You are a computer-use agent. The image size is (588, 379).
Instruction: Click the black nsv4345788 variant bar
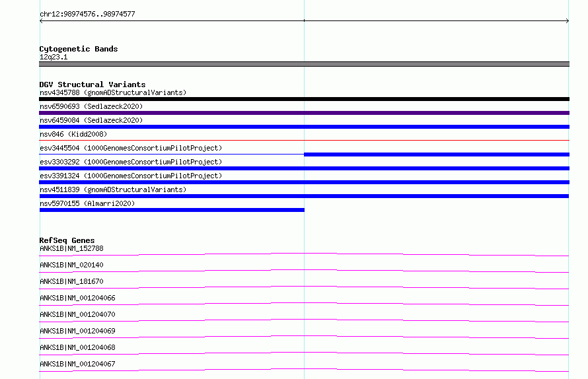point(304,99)
